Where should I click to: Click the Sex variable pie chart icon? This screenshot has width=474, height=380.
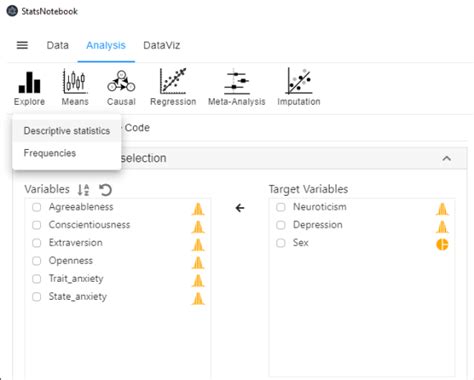(x=442, y=244)
